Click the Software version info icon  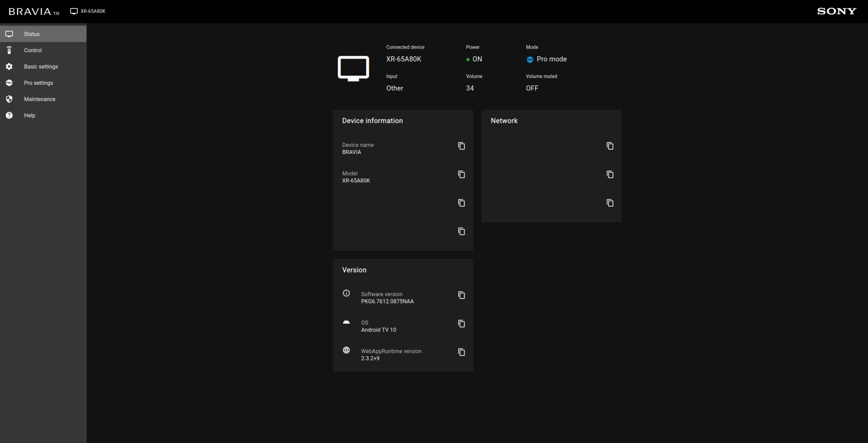(346, 293)
